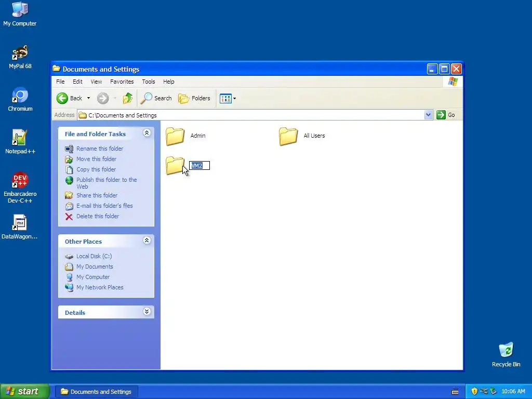Image resolution: width=532 pixels, height=399 pixels.
Task: Collapse File and Folder Tasks panel
Action: pyautogui.click(x=147, y=133)
